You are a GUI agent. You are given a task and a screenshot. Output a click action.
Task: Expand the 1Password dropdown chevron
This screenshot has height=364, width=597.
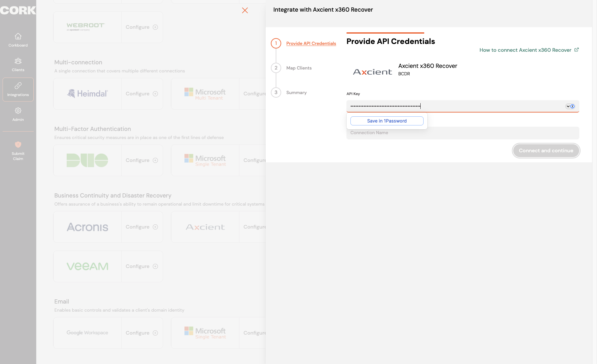pos(568,106)
